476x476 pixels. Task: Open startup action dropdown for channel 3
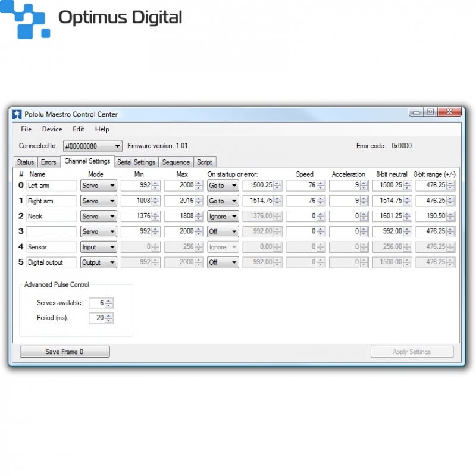click(x=223, y=231)
